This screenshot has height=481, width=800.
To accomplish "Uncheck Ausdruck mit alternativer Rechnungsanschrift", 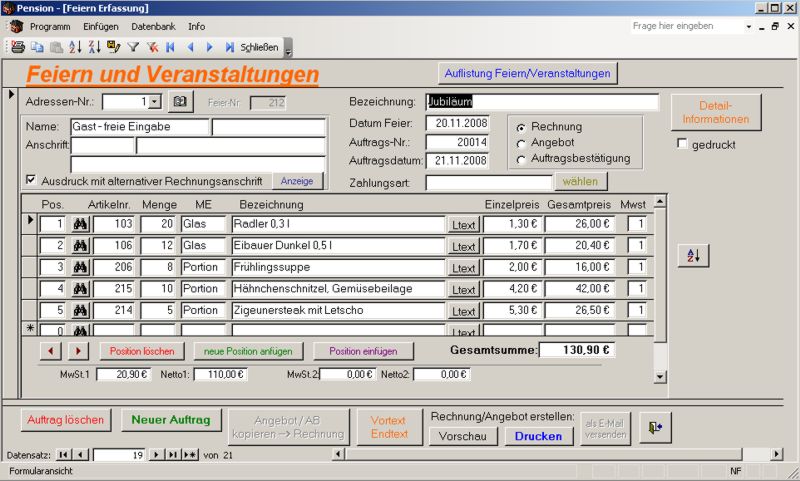I will (31, 180).
